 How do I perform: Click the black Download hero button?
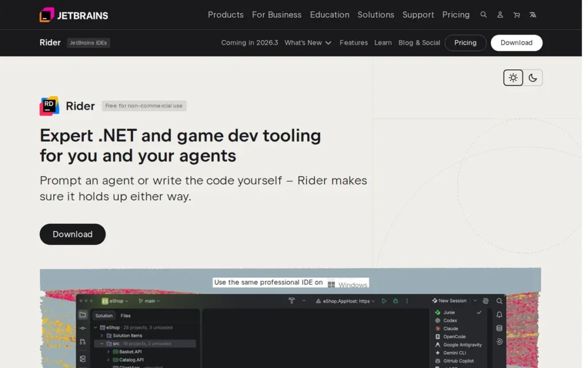[72, 235]
